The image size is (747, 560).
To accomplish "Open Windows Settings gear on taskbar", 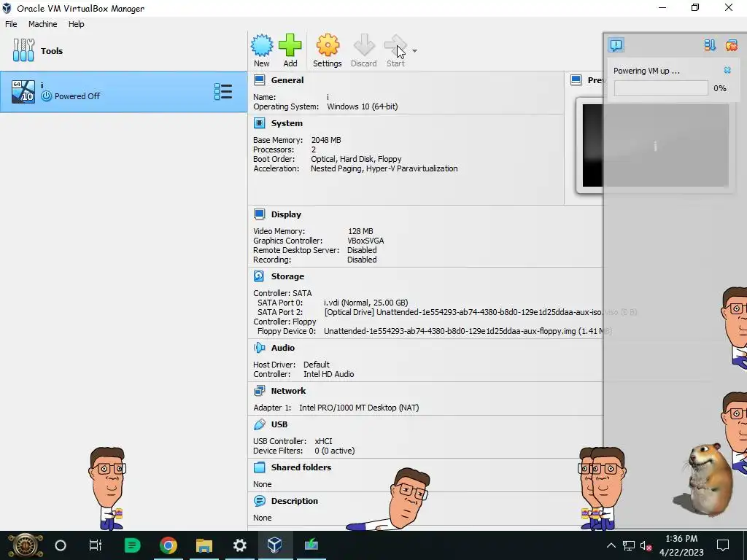I will [x=239, y=545].
